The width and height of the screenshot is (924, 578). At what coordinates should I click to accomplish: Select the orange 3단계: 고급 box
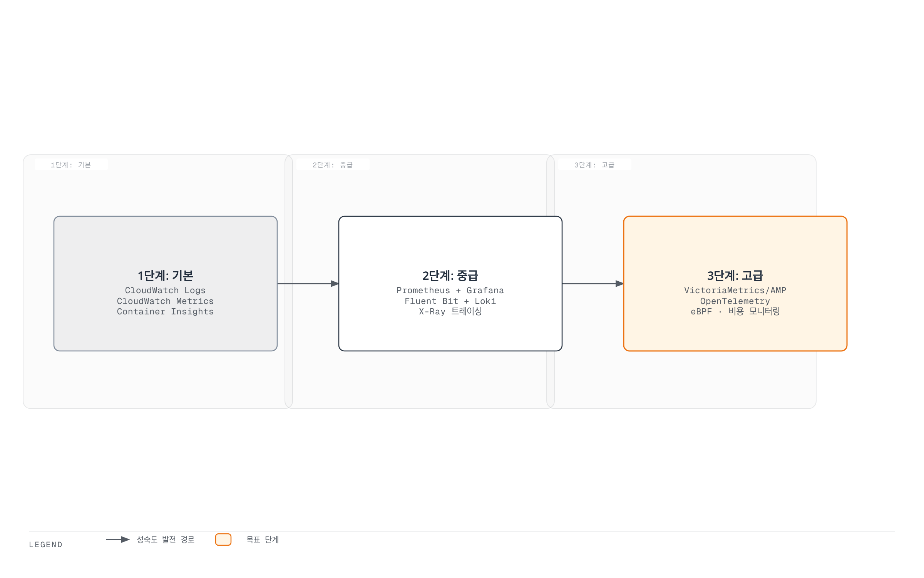point(735,284)
